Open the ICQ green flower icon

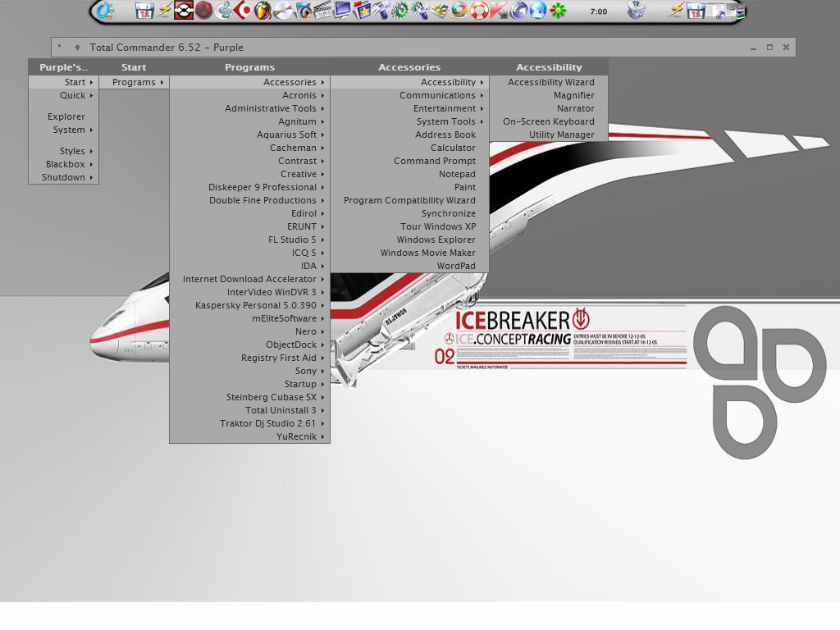(558, 11)
